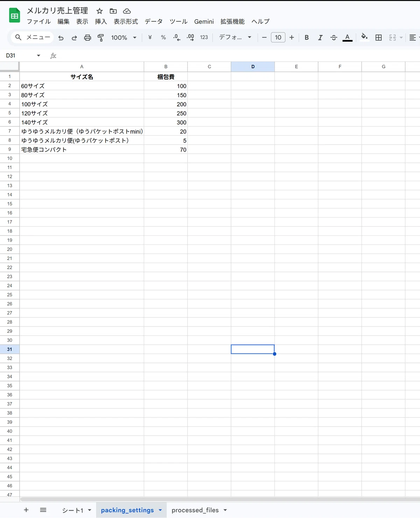Click into the formula bar
Viewport: 420px width, 518px height.
[x=238, y=55]
